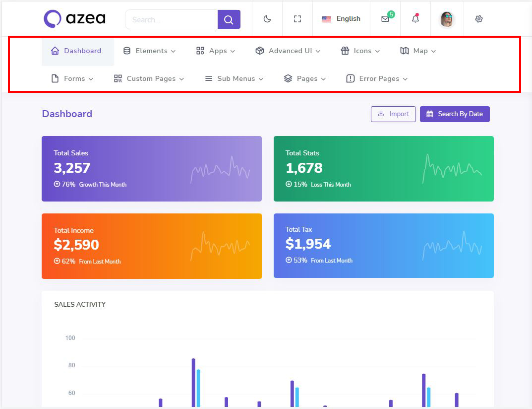Click the user profile avatar
Screen dimensions: 532x409
447,19
